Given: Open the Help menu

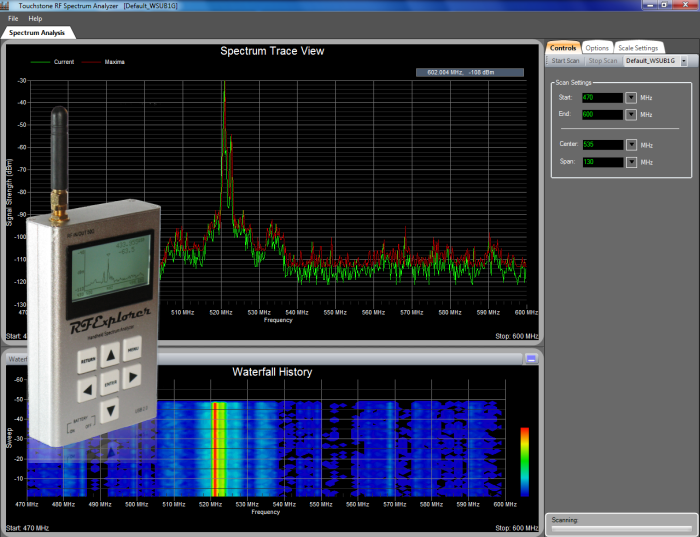Looking at the screenshot, I should pyautogui.click(x=35, y=19).
